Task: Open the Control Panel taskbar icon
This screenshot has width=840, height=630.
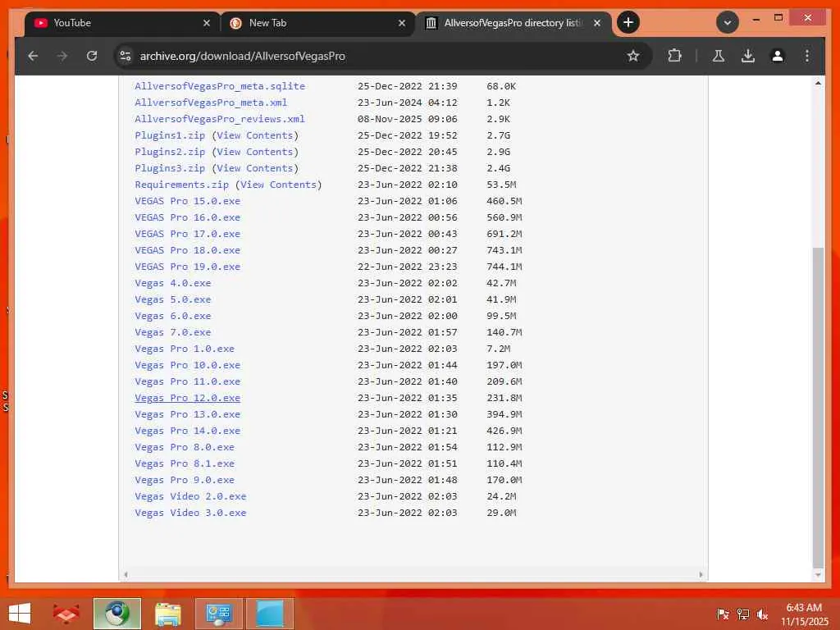Action: (218, 614)
